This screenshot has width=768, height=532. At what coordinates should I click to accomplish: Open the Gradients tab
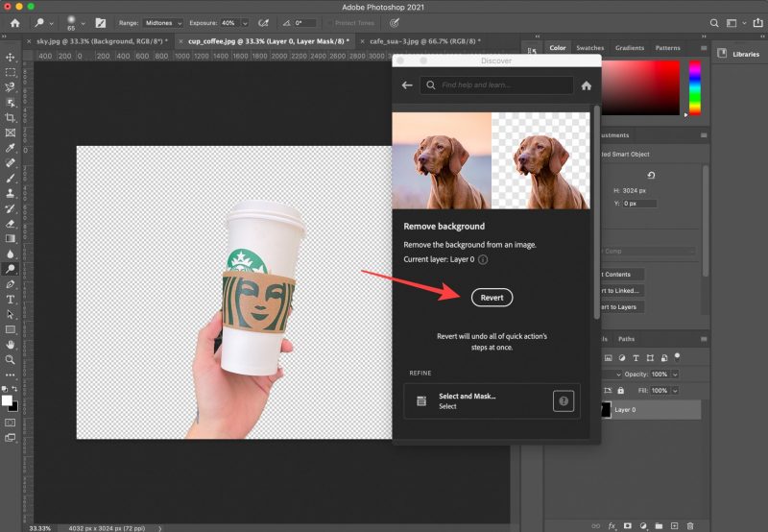point(630,48)
